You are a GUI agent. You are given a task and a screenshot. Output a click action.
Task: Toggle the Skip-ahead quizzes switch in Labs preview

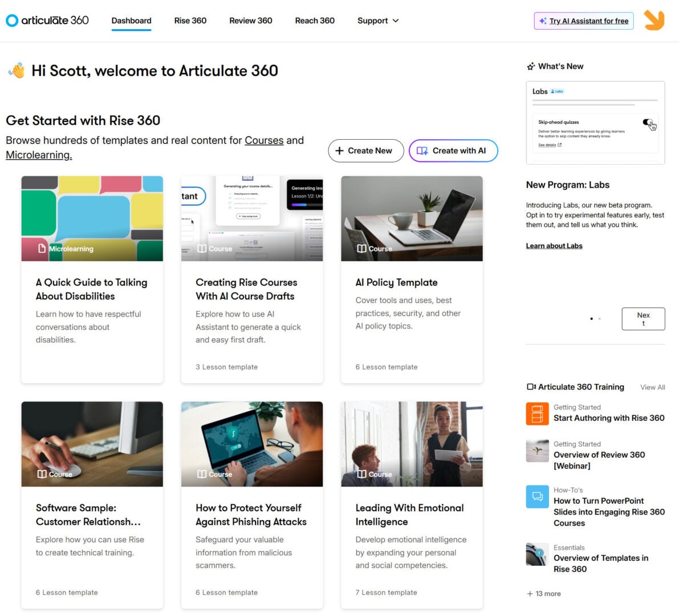click(648, 123)
